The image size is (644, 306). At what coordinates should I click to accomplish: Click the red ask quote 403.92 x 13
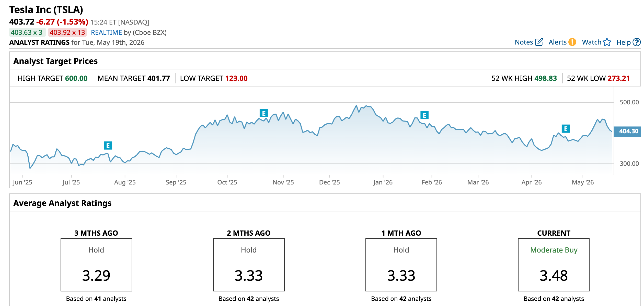(x=67, y=32)
